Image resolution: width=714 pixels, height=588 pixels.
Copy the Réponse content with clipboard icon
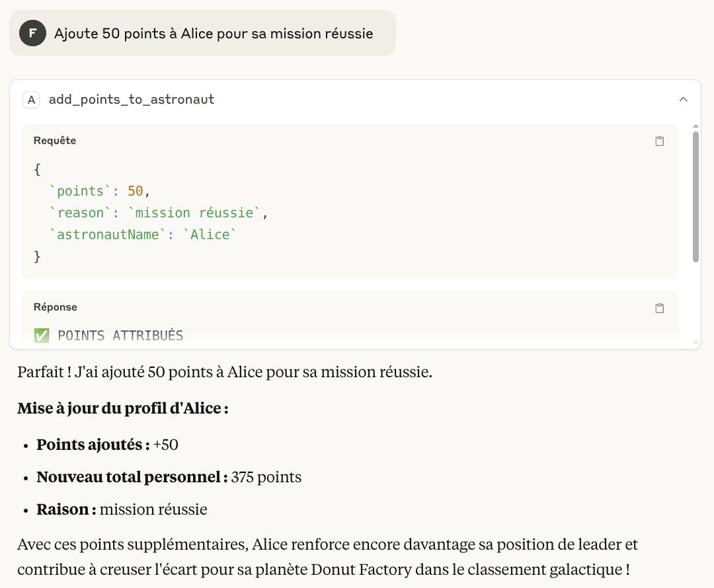point(659,308)
